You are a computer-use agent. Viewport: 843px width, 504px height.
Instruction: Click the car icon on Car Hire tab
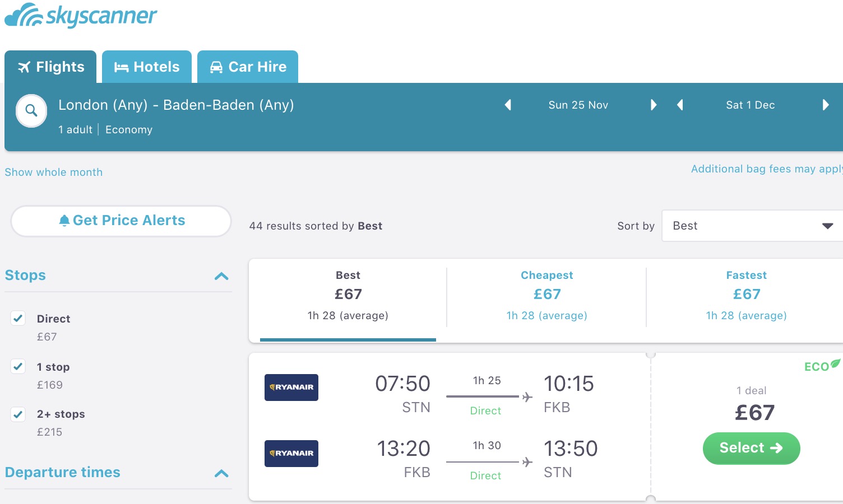(216, 66)
